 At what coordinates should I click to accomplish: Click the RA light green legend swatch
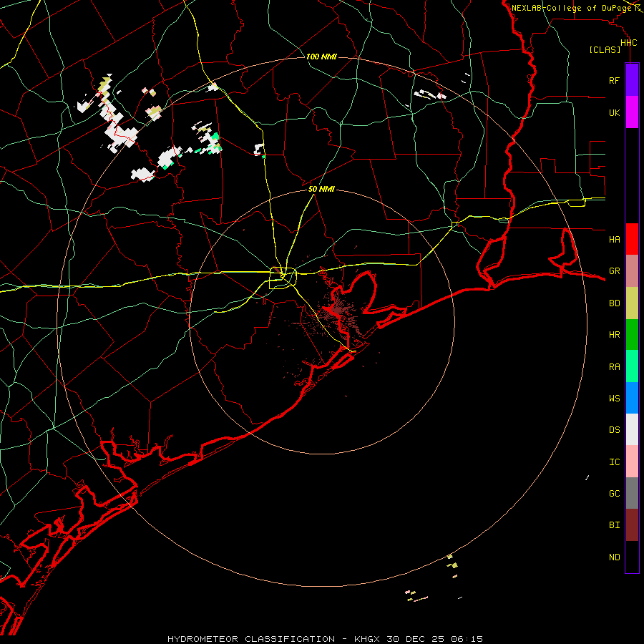pyautogui.click(x=632, y=366)
